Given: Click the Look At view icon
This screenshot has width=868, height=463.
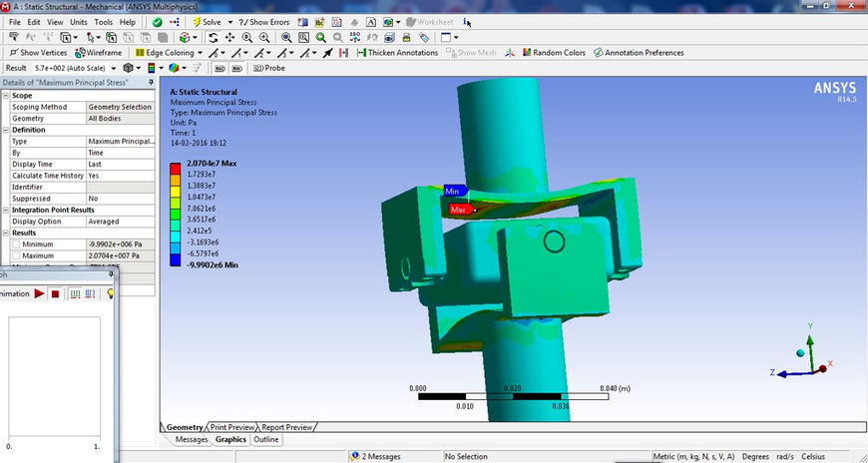Looking at the screenshot, I should click(x=372, y=38).
